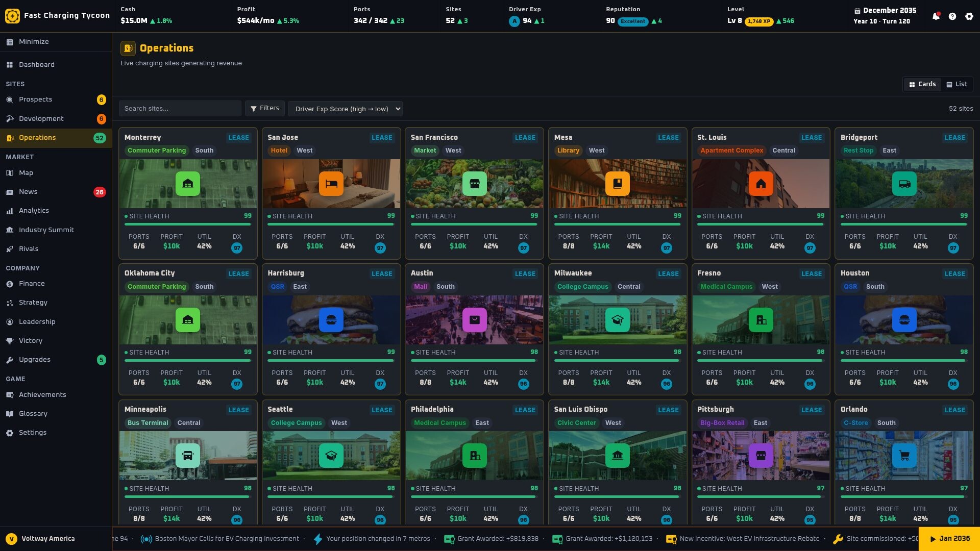Click the library book icon on Mesa card
Screen dimensions: 980x551
pos(618,184)
